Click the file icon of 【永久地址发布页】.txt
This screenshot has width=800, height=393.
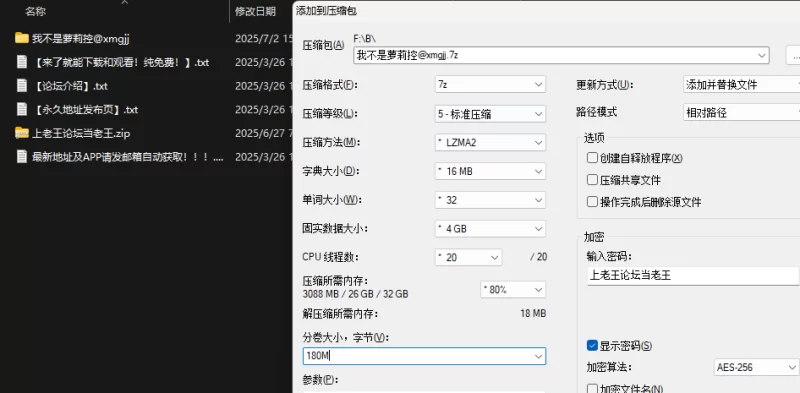pyautogui.click(x=21, y=109)
